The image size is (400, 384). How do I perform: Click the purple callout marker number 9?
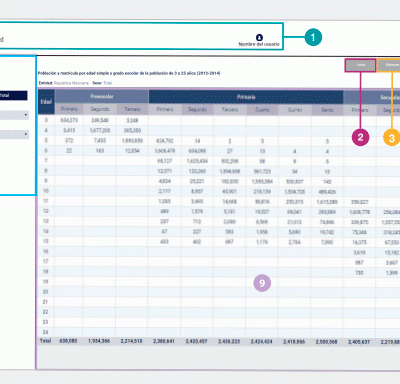tap(262, 283)
